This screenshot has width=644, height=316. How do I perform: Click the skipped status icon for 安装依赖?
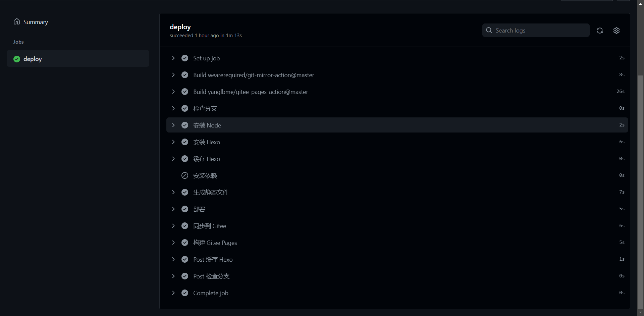[185, 175]
